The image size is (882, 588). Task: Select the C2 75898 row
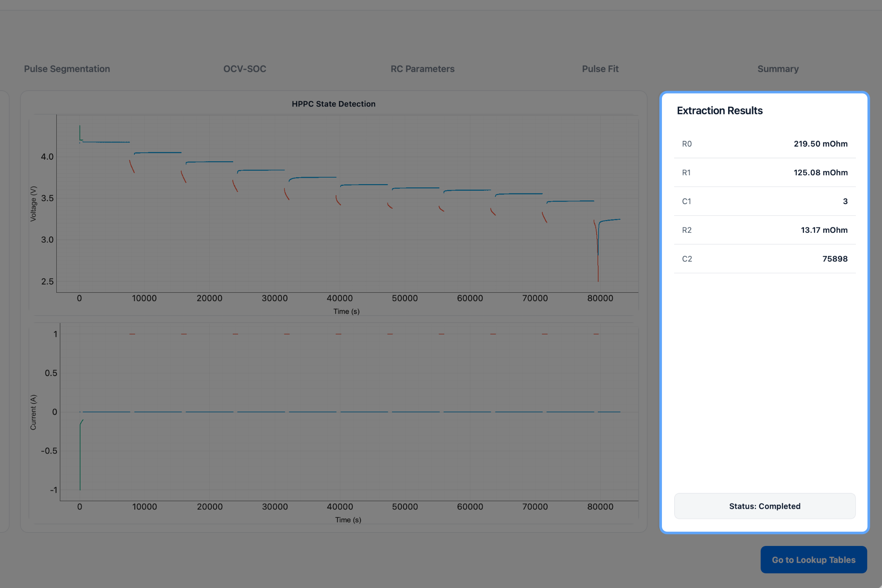coord(765,259)
